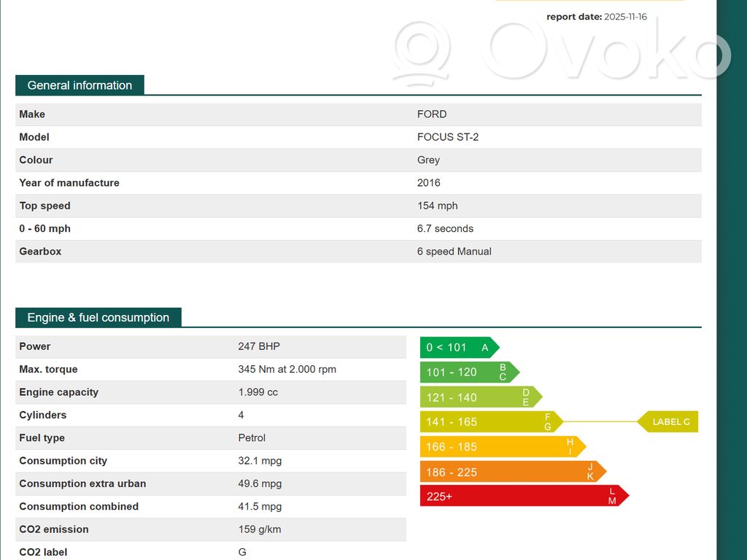
Task: Click the Top speed row label
Action: tap(44, 206)
